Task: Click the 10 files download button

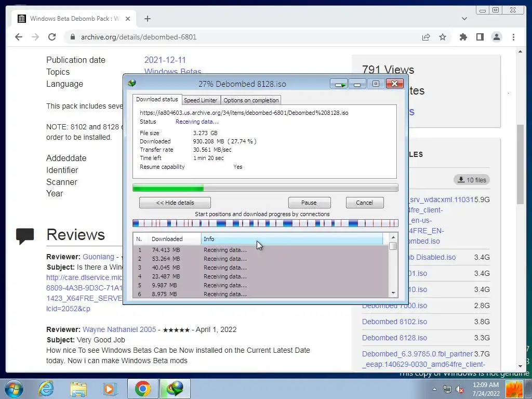Action: pos(472,180)
